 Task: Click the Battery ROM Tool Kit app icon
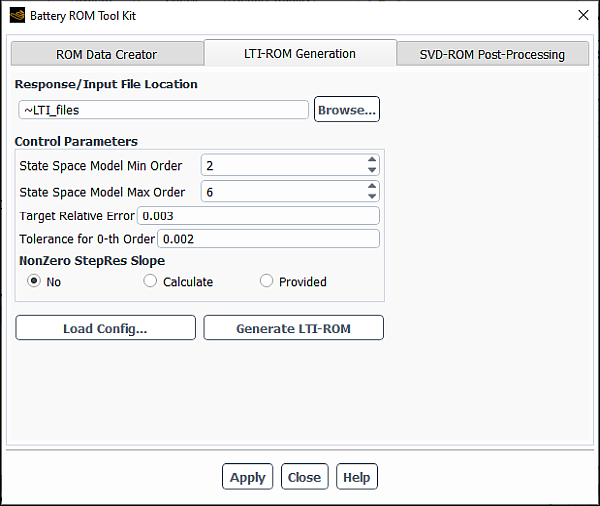[17, 16]
